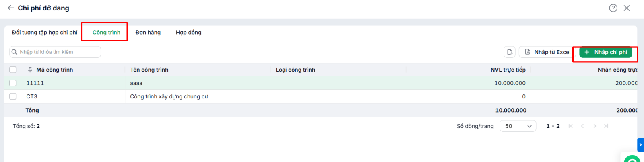
Task: Tick the select-all header checkbox
Action: coord(13,70)
